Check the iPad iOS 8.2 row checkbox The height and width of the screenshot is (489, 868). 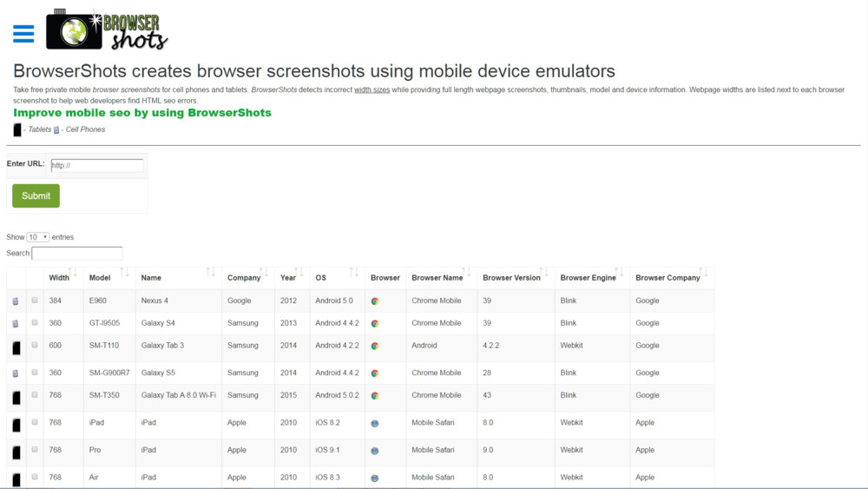35,422
